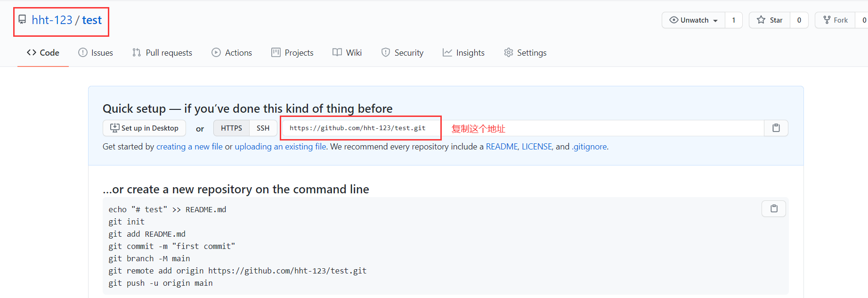Select the SSH protocol option

click(263, 128)
